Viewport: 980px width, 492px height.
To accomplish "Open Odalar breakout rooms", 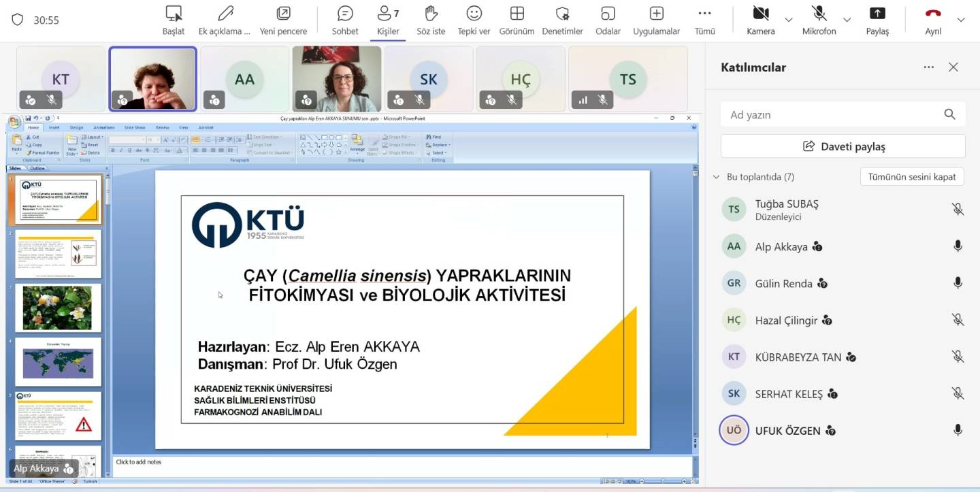I will (608, 20).
